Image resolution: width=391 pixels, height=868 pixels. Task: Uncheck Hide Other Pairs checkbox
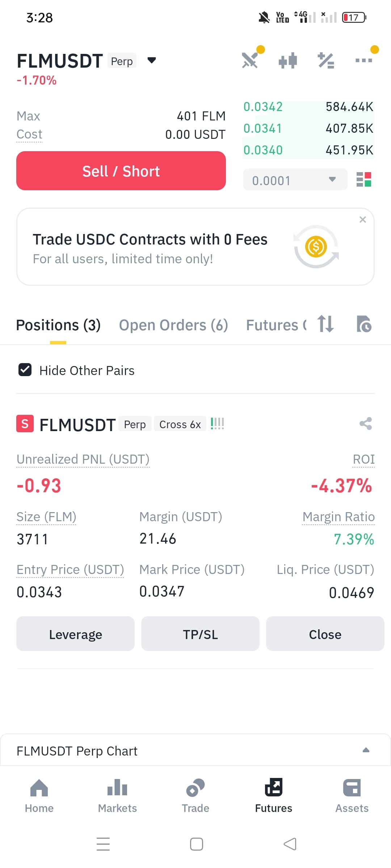click(25, 370)
